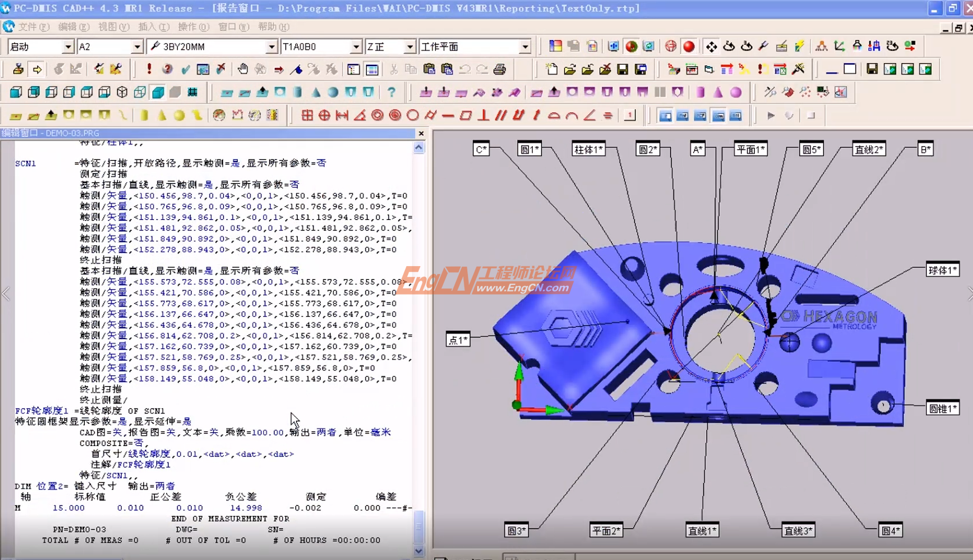Open the 工作平面 dropdown
973x560 pixels.
[524, 47]
